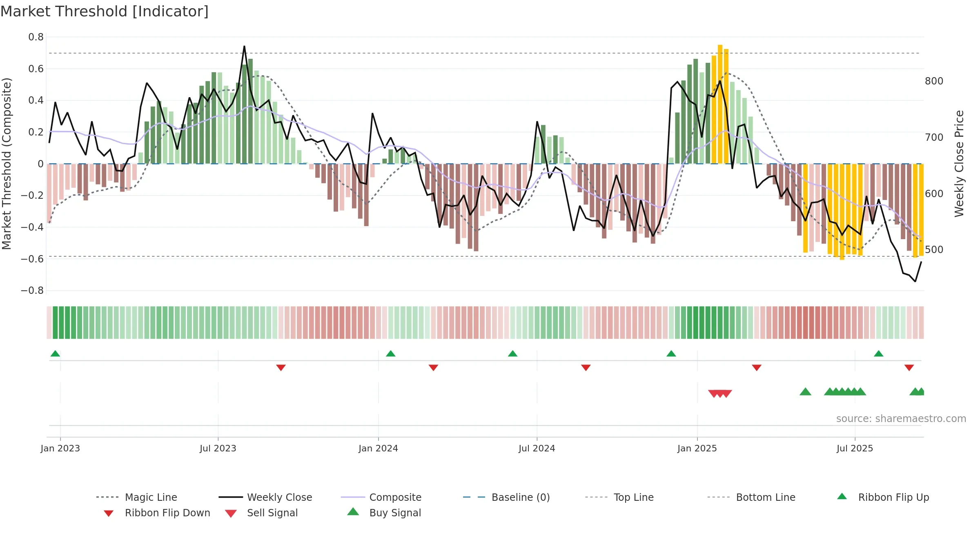Viewport: 980px width, 551px height.
Task: Click the −0.8 left axis tick label
Action: click(32, 291)
